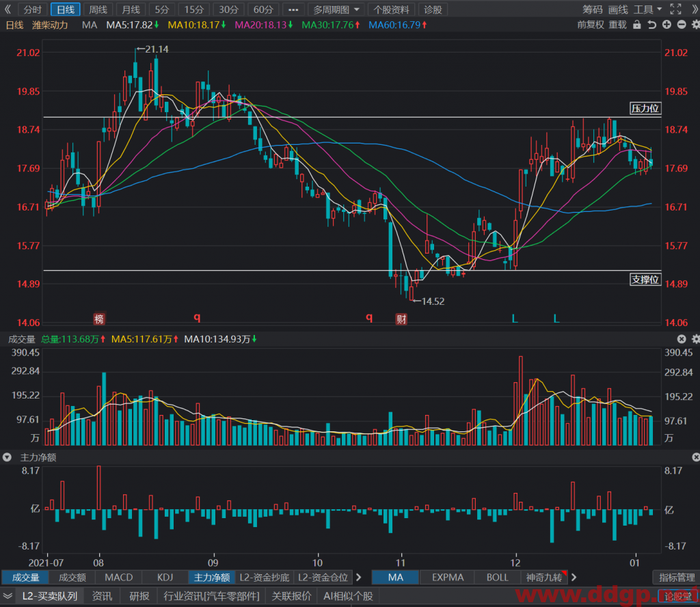Image resolution: width=700 pixels, height=607 pixels.
Task: Close the 主力净额 indicator panel
Action: pos(695,457)
